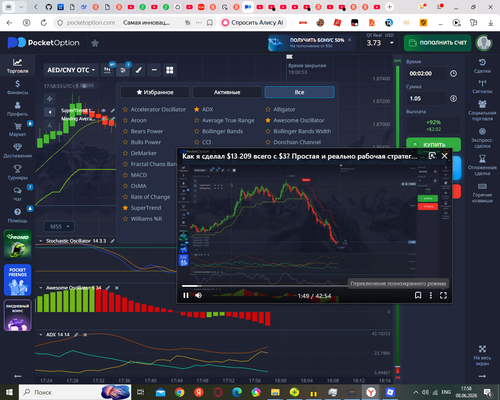Remove the ADX 14 14 indicator

click(85, 335)
